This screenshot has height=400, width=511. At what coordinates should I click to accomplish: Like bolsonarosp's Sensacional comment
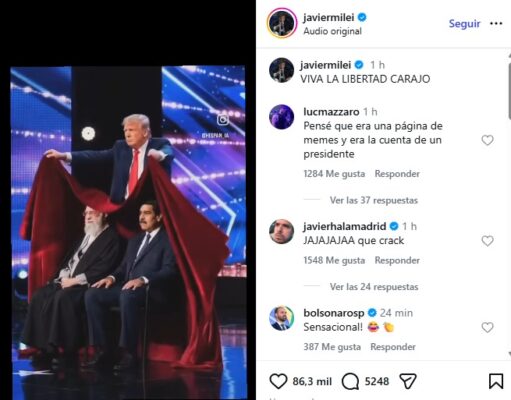pos(487,328)
